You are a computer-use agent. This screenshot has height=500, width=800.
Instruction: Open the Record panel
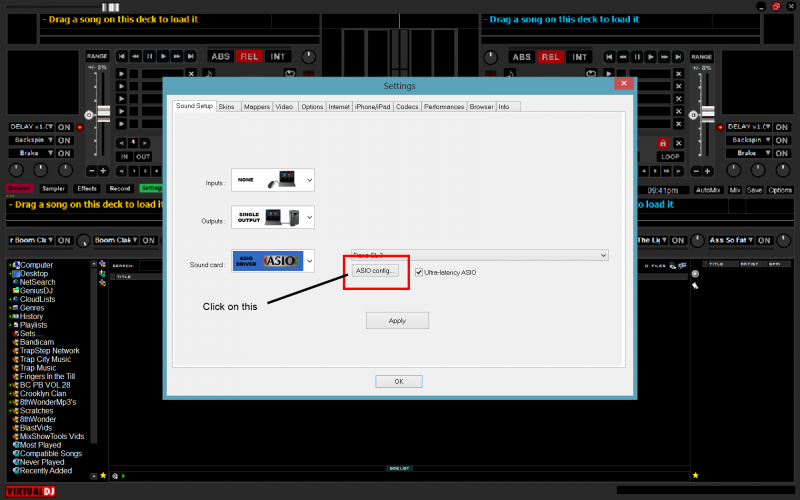pos(120,189)
